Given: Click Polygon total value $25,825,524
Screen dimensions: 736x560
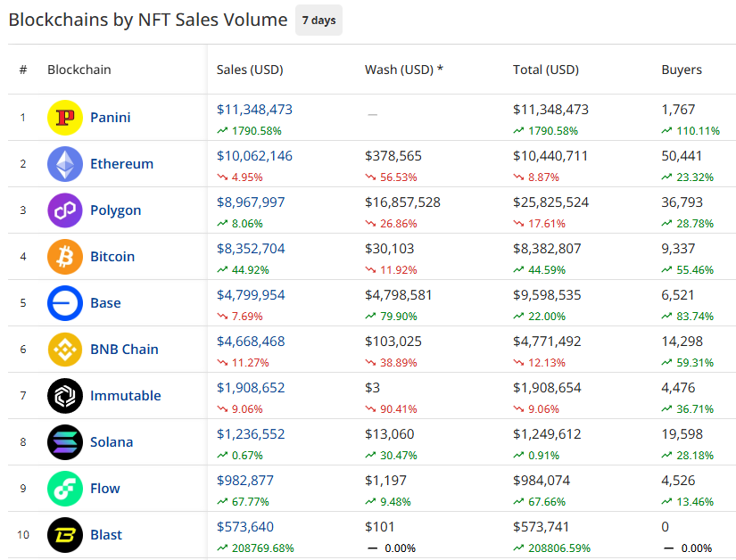Looking at the screenshot, I should pyautogui.click(x=550, y=202).
